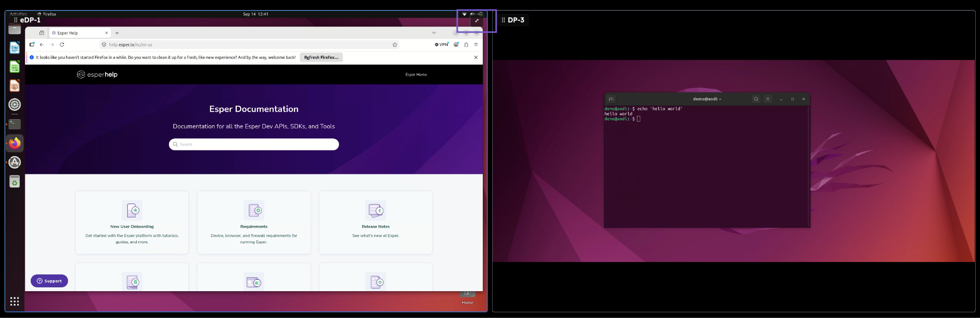Viewport: 980px width, 318px height.
Task: Click the Requirements card icon
Action: [x=254, y=210]
